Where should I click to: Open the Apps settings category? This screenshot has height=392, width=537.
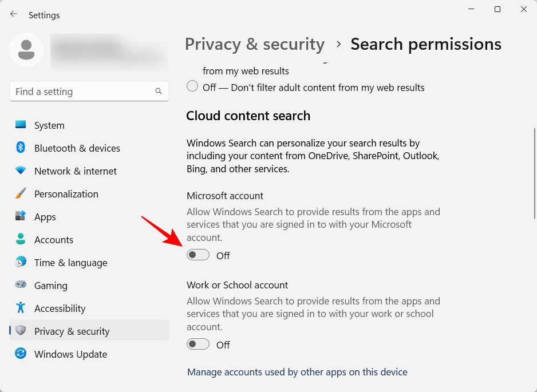(x=45, y=216)
